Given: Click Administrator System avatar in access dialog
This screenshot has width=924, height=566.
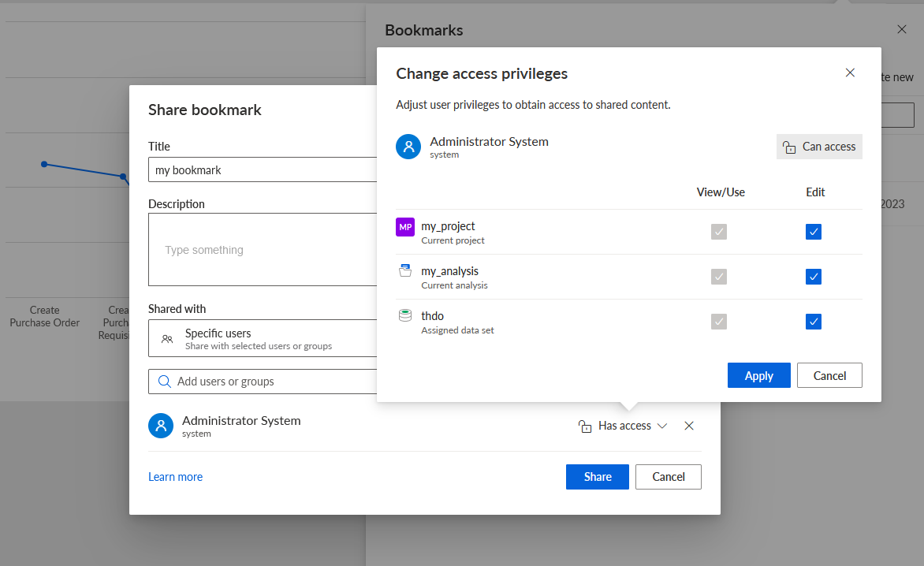Looking at the screenshot, I should tap(408, 147).
